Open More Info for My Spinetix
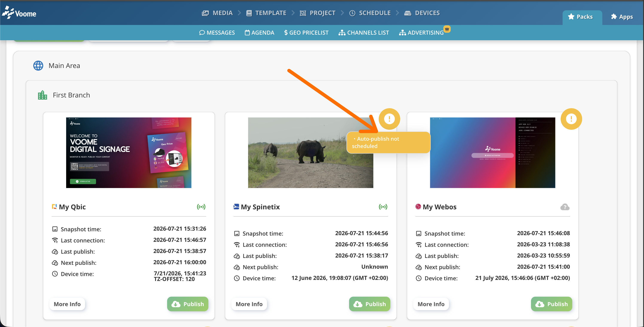 (x=249, y=304)
